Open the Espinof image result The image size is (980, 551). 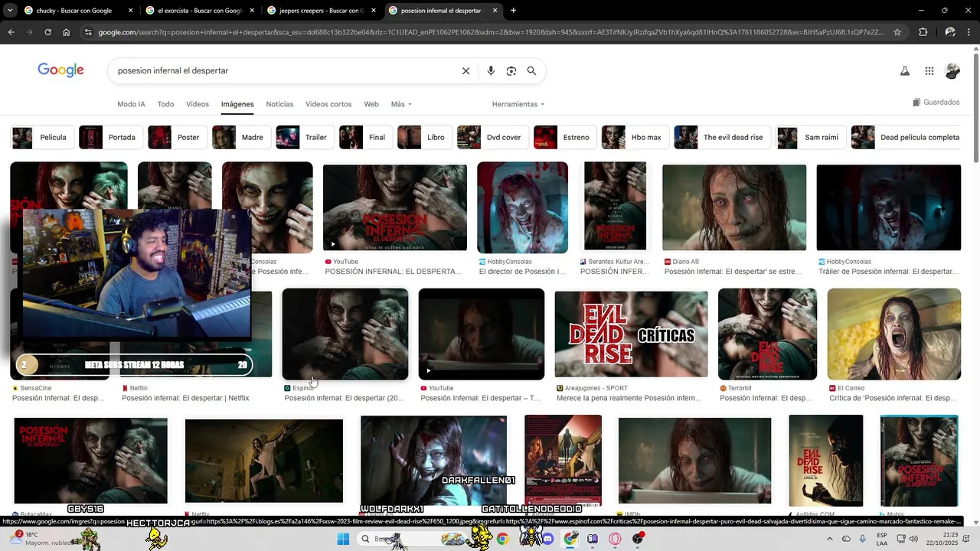(345, 334)
